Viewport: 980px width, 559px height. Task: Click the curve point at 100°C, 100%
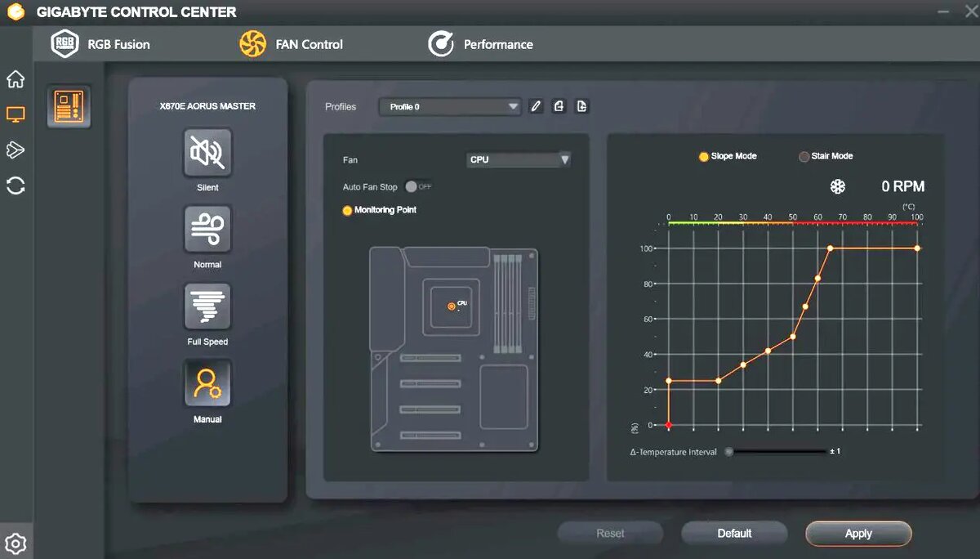pos(917,248)
